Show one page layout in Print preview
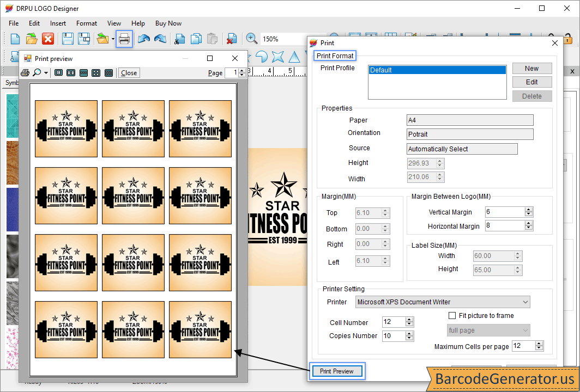 point(58,73)
